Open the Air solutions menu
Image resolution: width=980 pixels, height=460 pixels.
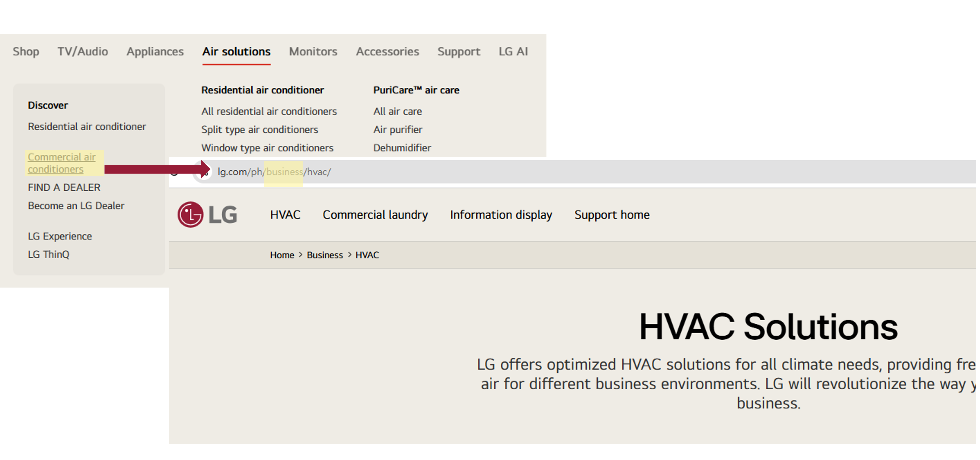(236, 51)
